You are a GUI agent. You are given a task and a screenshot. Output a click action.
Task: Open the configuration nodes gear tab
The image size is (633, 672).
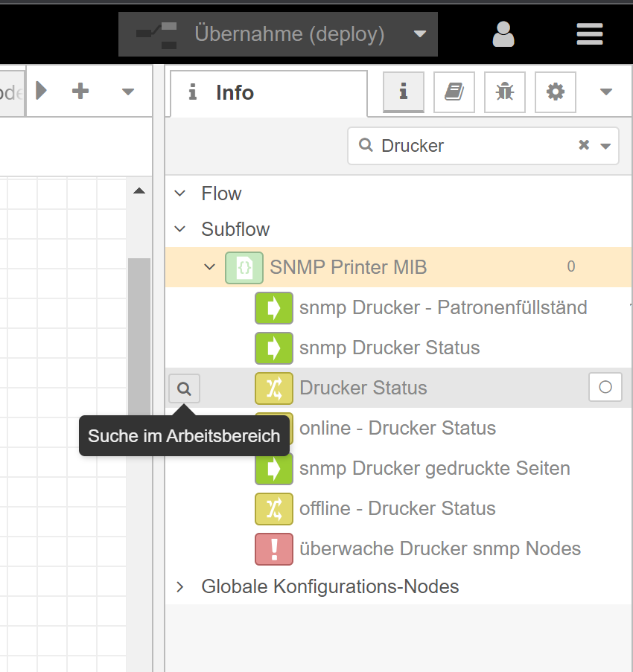tap(556, 92)
